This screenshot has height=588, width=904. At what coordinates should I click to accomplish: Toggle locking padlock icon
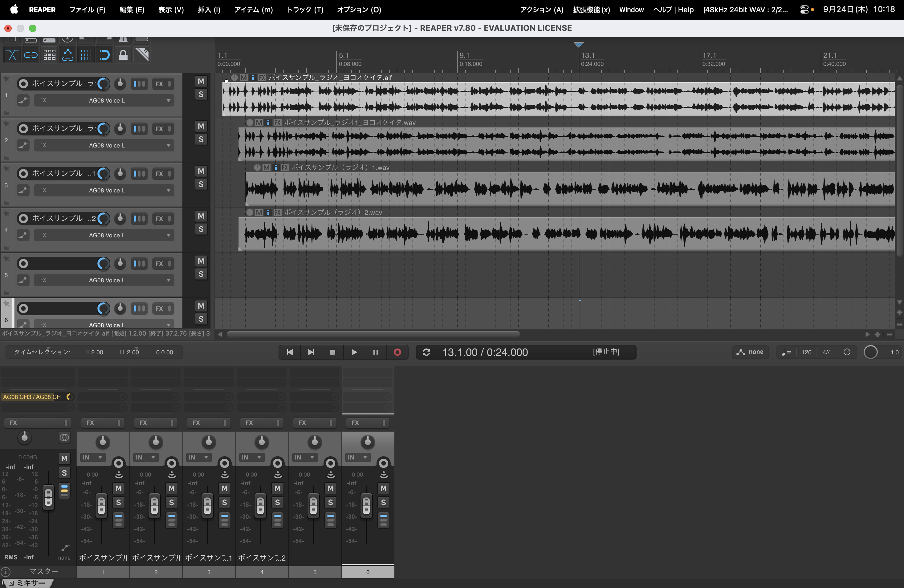(x=123, y=55)
